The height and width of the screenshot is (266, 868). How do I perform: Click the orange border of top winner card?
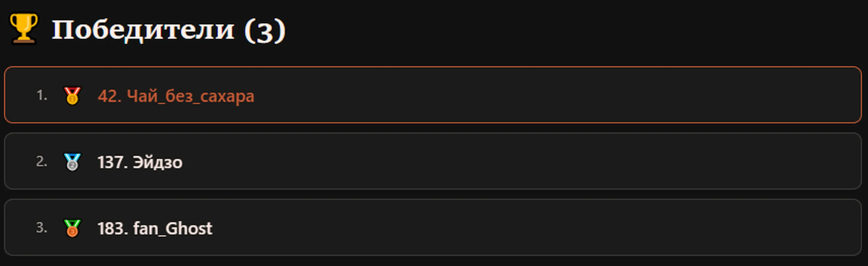433,67
